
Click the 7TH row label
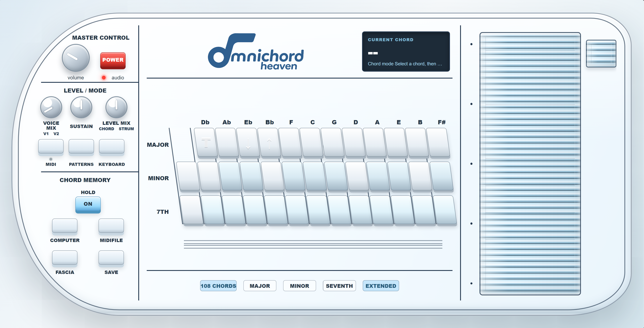(162, 212)
